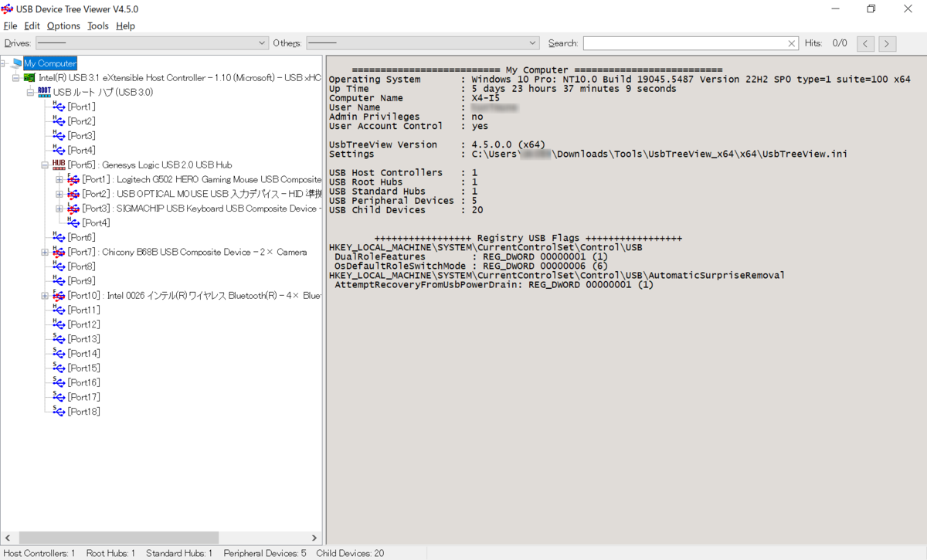Click the USB icon beside Port12
927x560 pixels.
(x=59, y=324)
